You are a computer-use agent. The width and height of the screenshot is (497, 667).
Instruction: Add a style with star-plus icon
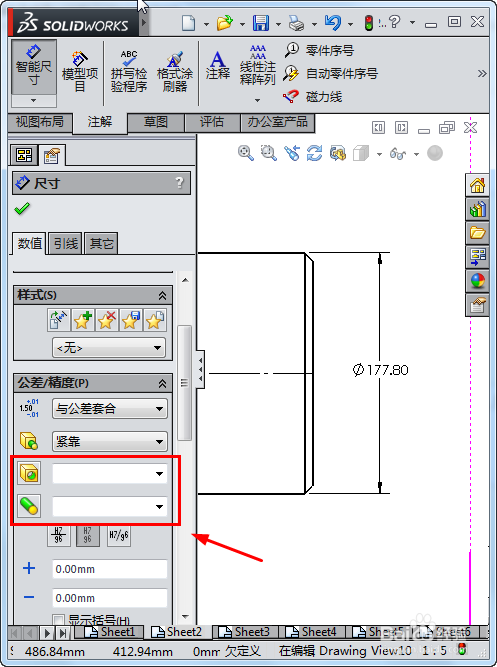click(x=83, y=320)
